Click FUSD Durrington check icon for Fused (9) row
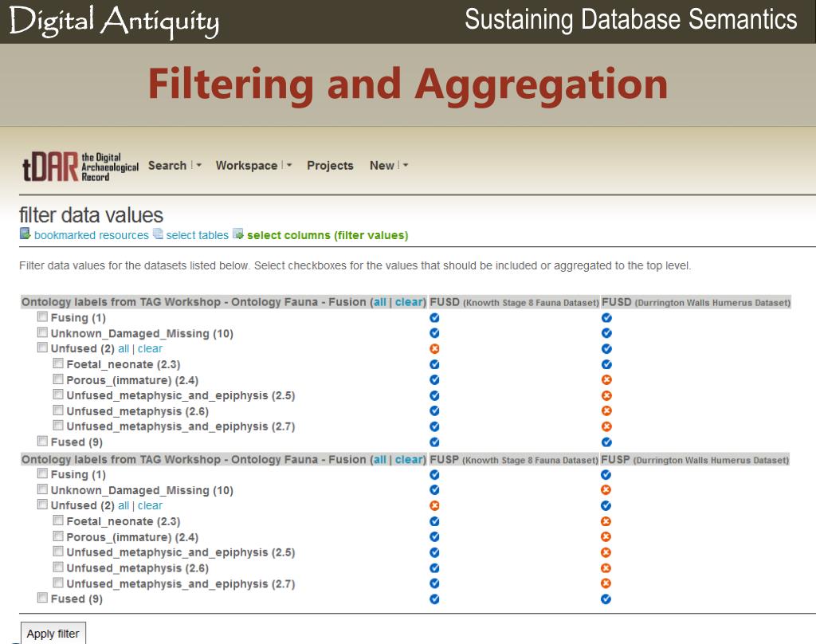Screen dimensions: 816x644 point(606,442)
